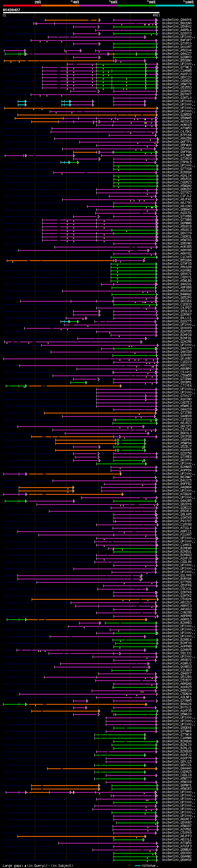
Task: Select UniRef100_C5XPK9 label
Action: pos(177,833)
